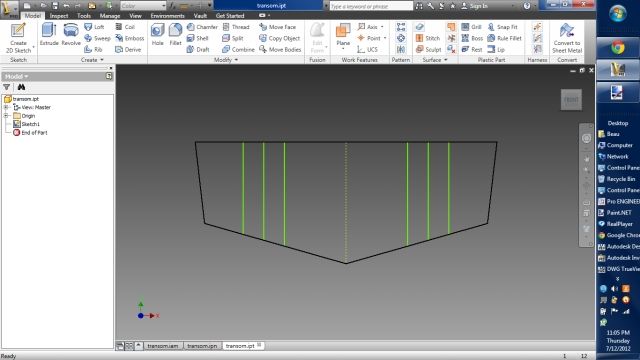Viewport: 640px width, 360px height.
Task: Switch to transom.iam document tab
Action: (x=162, y=346)
